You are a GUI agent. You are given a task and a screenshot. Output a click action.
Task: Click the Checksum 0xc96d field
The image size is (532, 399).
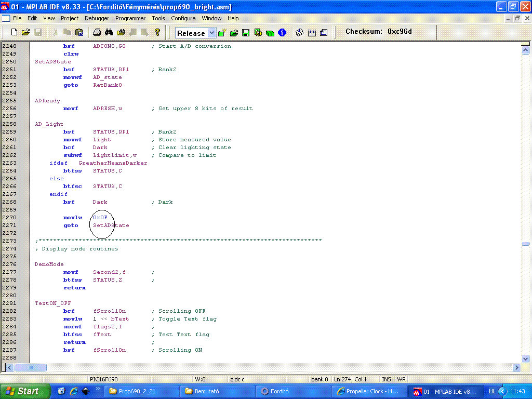(x=379, y=32)
